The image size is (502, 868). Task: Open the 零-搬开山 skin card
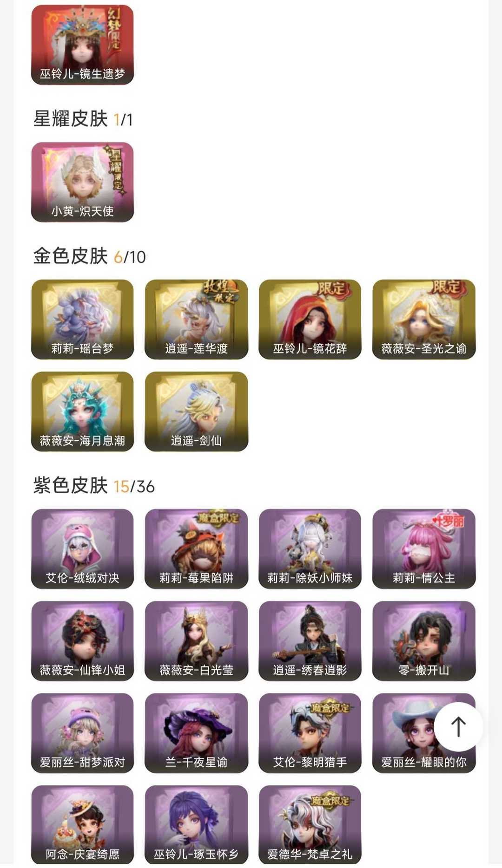click(x=424, y=641)
